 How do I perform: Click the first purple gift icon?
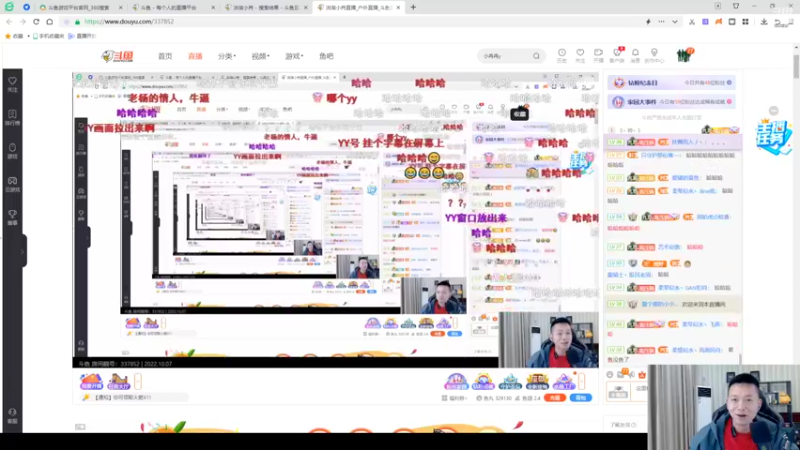456,381
